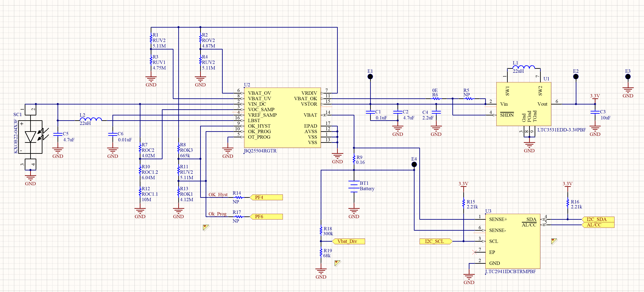Select the U3 LTC2941 IC body
Viewport: 644px width, 292px height.
pyautogui.click(x=513, y=241)
